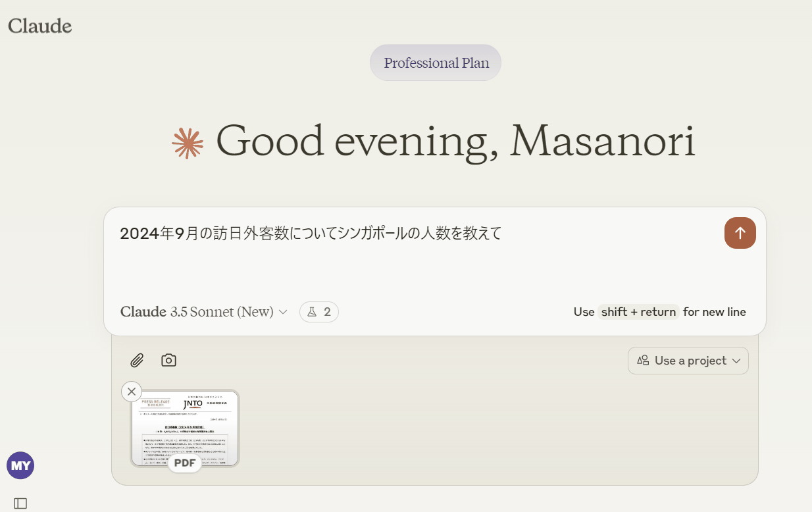Image resolution: width=812 pixels, height=512 pixels.
Task: Remove the attached PDF with X button
Action: pyautogui.click(x=132, y=392)
